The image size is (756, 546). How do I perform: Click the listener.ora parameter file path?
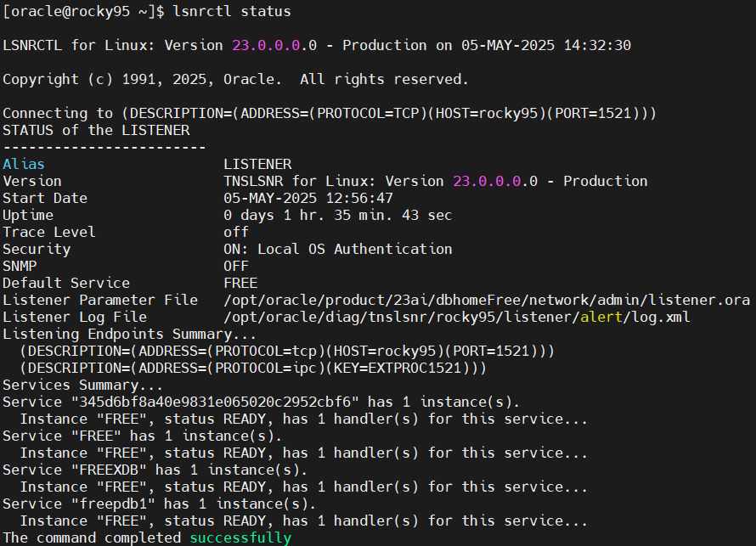point(486,300)
